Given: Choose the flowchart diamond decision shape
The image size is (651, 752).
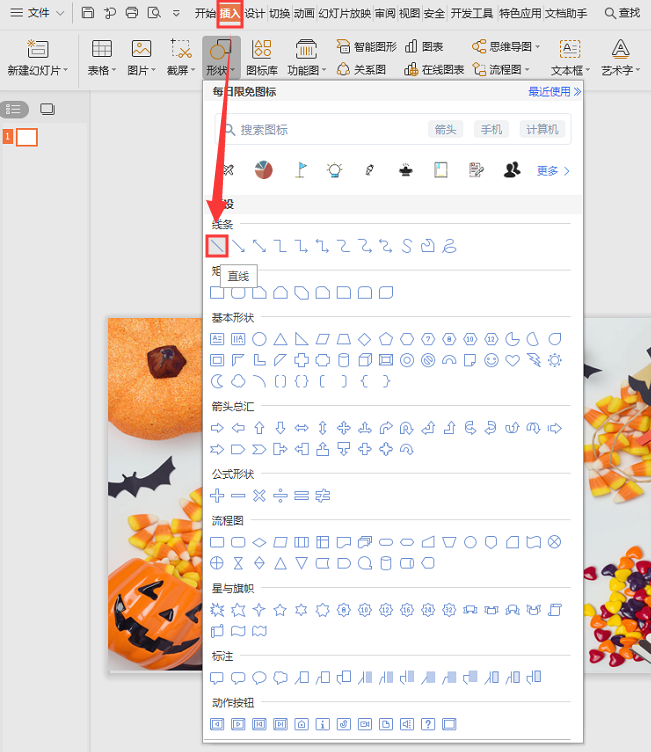Looking at the screenshot, I should click(x=260, y=542).
